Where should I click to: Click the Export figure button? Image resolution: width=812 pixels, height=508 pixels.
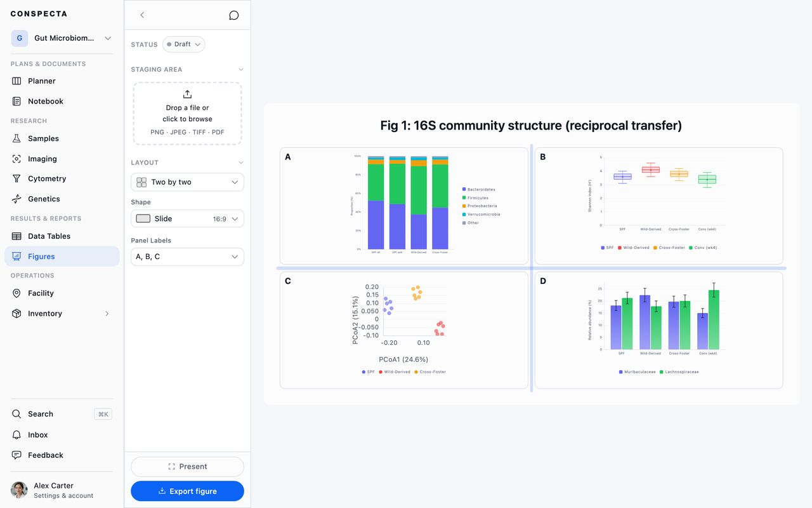pyautogui.click(x=187, y=491)
